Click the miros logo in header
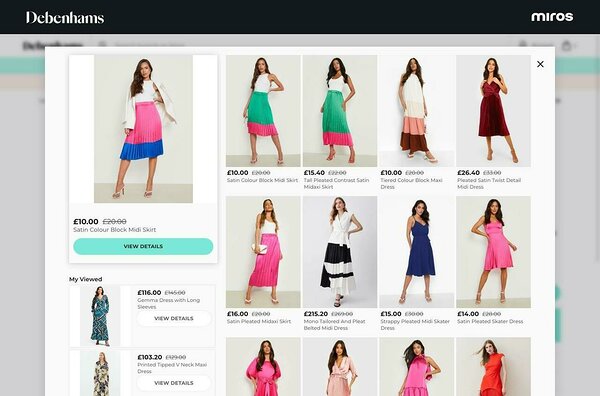Image resolution: width=600 pixels, height=396 pixels. (552, 16)
